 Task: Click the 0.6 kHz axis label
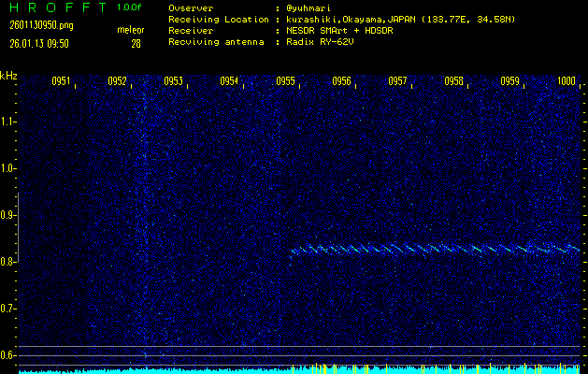click(x=8, y=355)
